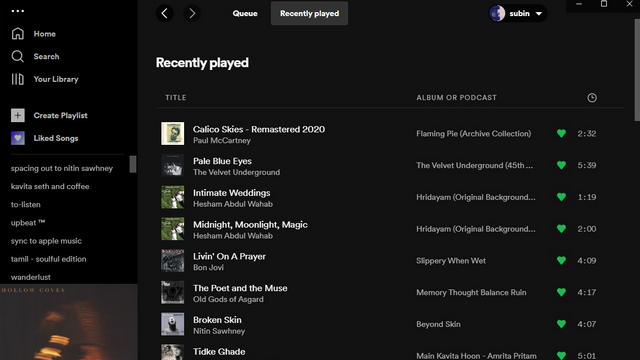640x360 pixels.
Task: Unlike Pale Blue Eyes green heart
Action: pyautogui.click(x=561, y=165)
